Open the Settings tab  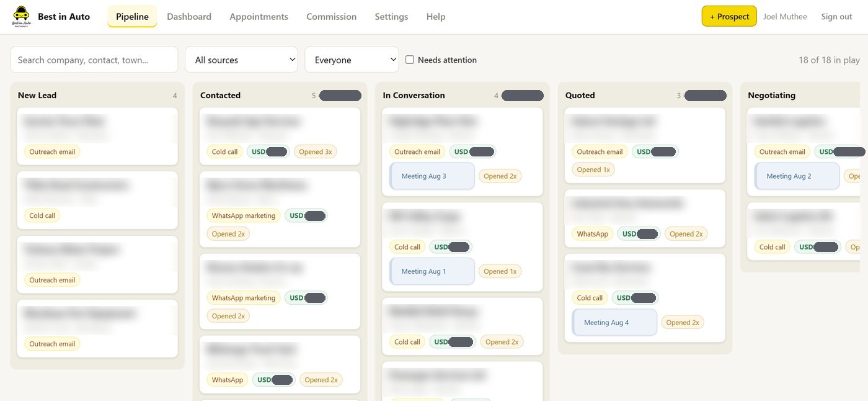tap(391, 17)
